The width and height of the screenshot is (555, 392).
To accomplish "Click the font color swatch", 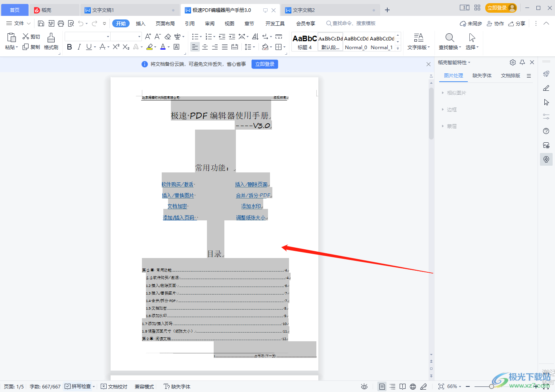I will (x=163, y=47).
